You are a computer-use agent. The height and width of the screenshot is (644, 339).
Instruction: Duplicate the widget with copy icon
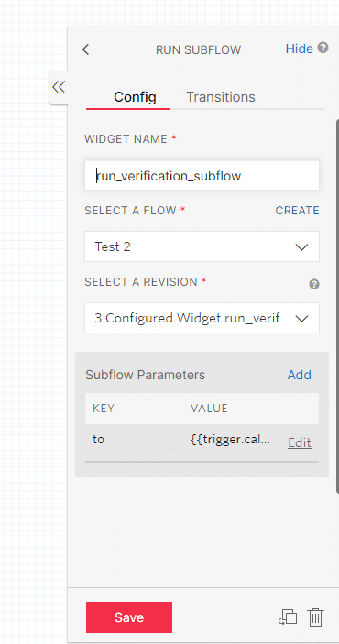coord(288,617)
